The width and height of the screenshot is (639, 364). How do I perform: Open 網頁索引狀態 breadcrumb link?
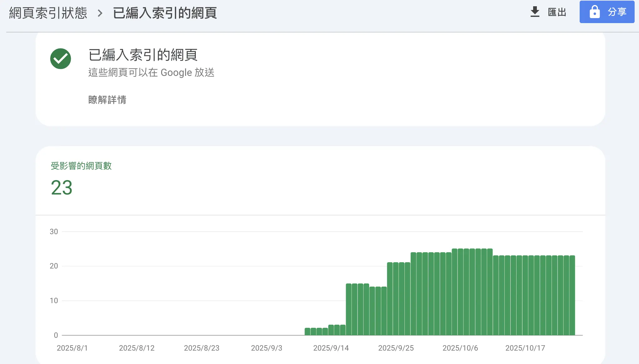[48, 13]
